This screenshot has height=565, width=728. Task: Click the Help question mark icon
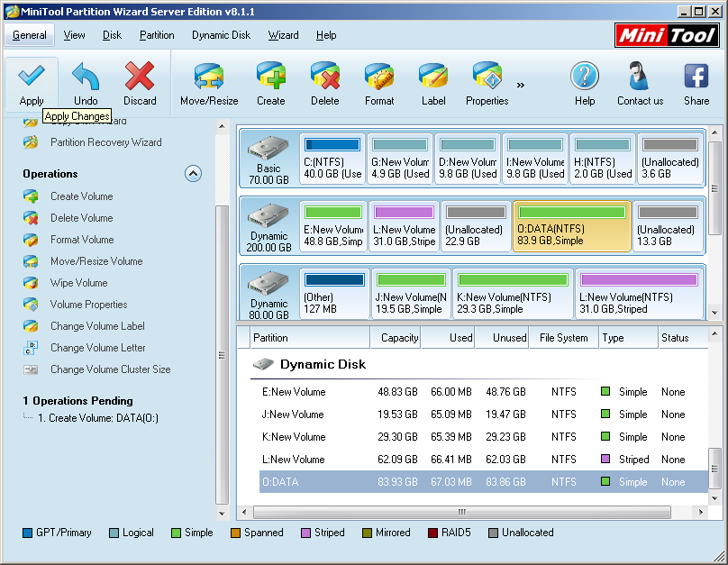click(585, 76)
